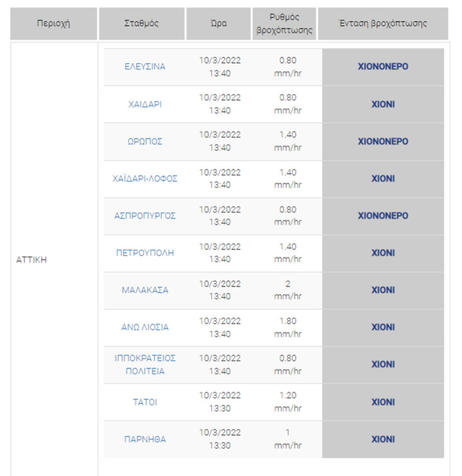The image size is (462, 476).
Task: Click the ΧΙΟΝΙ cell in the ΠΑΡΝΗΘΑ row
Action: click(x=383, y=439)
